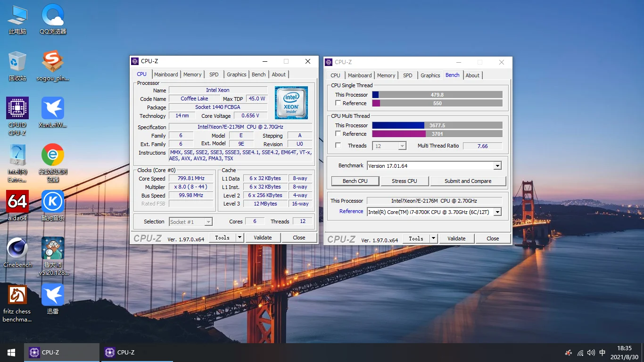Viewport: 644px width, 362px height.
Task: Open the 谷歌极速浏览器 desktop shortcut
Action: click(x=53, y=163)
